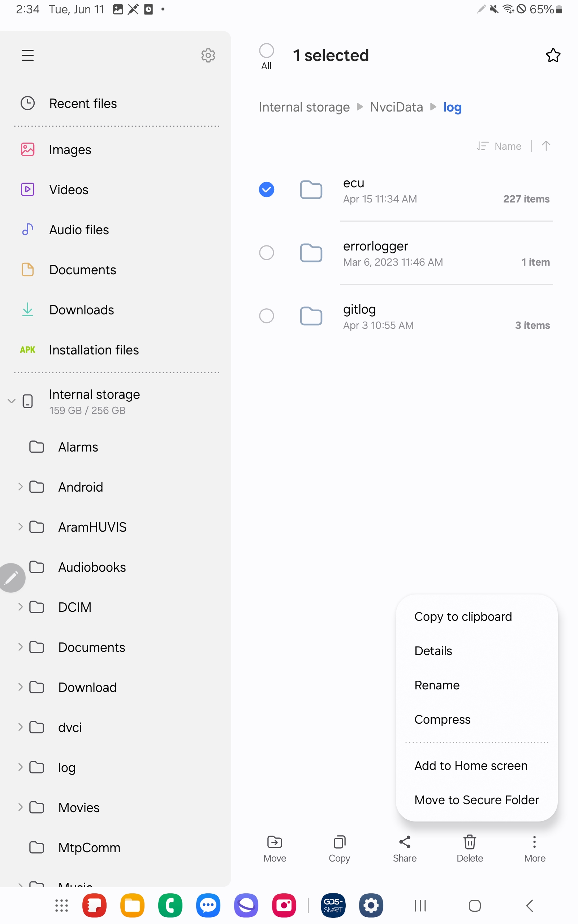Tap the log breadcrumb
578x924 pixels.
pos(452,108)
